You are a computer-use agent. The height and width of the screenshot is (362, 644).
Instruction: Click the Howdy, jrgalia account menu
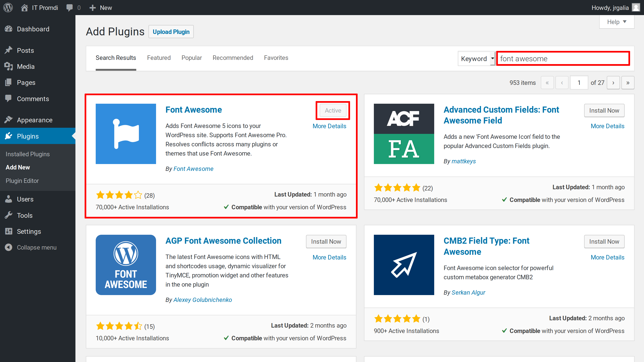coord(615,8)
